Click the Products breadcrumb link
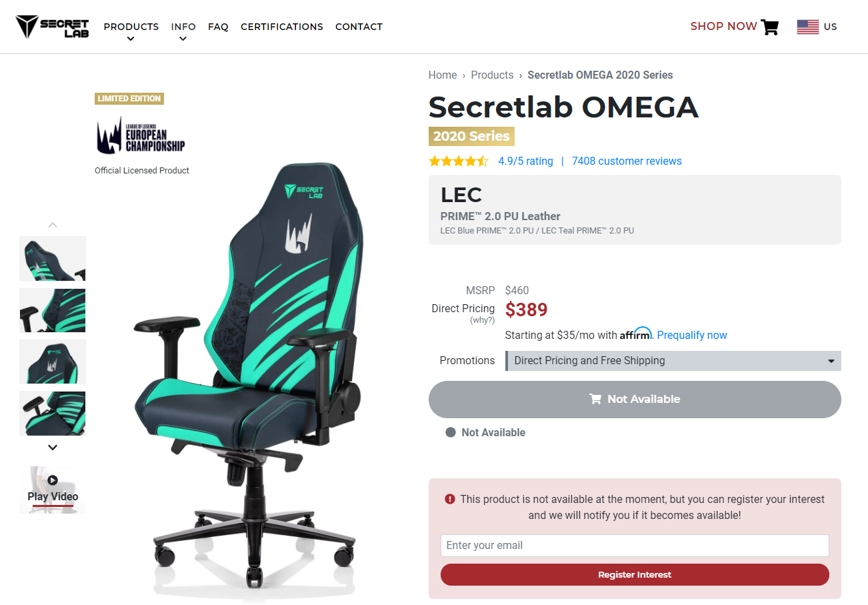The height and width of the screenshot is (605, 868). click(492, 75)
